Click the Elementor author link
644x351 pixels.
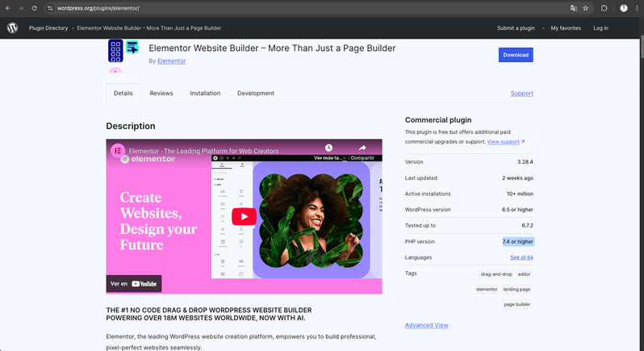tap(171, 61)
